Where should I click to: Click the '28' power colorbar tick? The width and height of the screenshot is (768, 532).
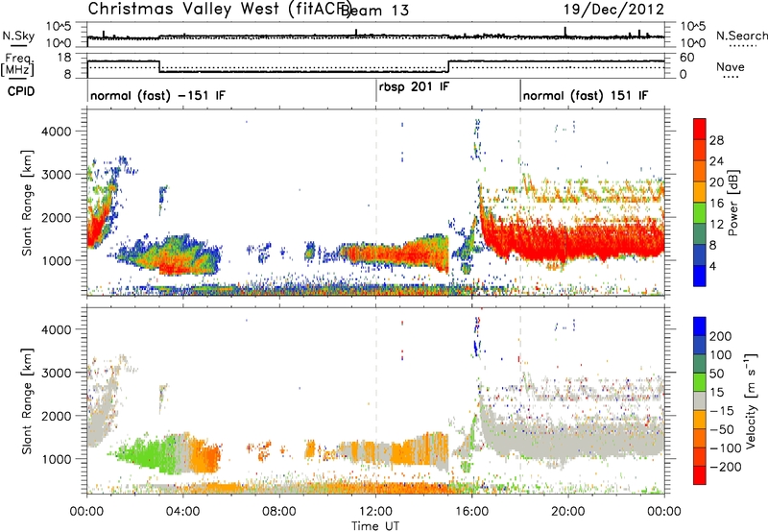point(716,140)
